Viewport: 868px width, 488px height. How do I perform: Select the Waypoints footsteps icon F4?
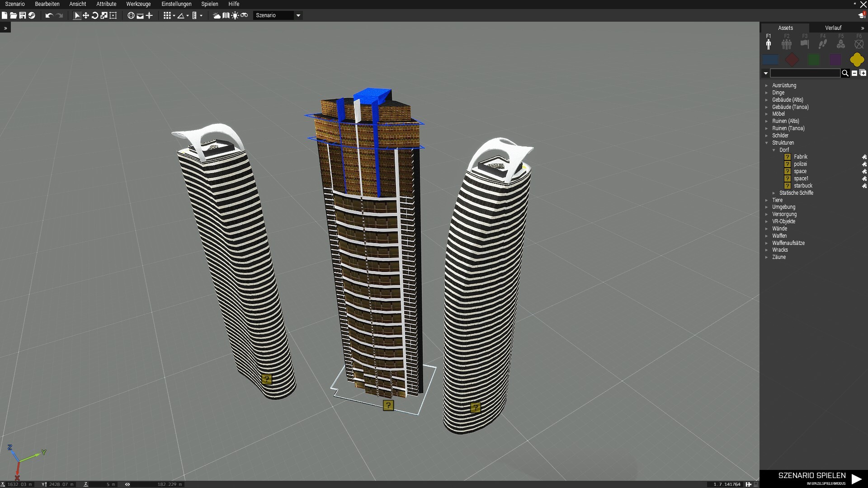823,43
